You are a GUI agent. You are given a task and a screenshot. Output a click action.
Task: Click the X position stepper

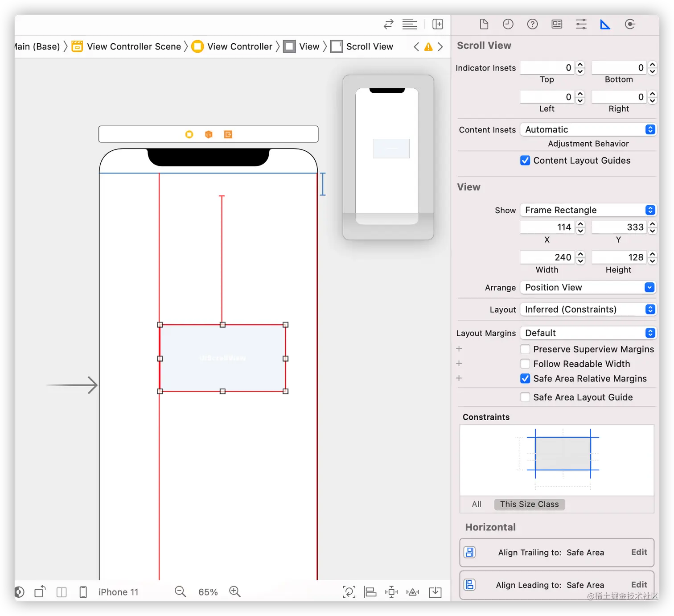(580, 227)
